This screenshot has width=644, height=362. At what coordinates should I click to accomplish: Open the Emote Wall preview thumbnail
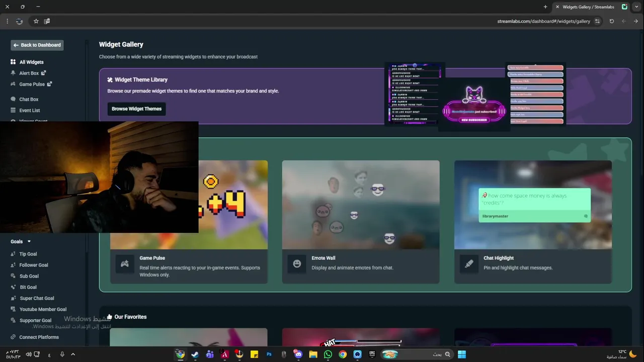point(361,205)
